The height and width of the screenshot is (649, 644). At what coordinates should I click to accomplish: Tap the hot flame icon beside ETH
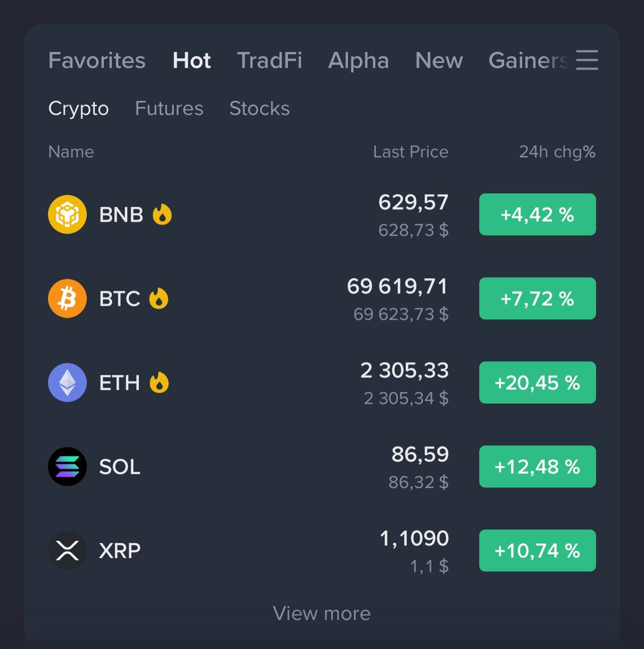click(x=159, y=382)
